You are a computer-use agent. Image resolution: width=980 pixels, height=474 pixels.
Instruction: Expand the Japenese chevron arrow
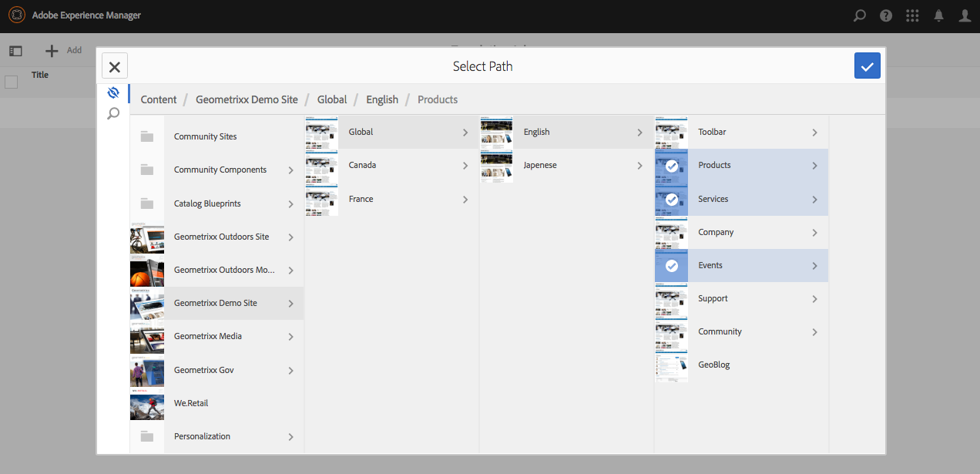(639, 166)
